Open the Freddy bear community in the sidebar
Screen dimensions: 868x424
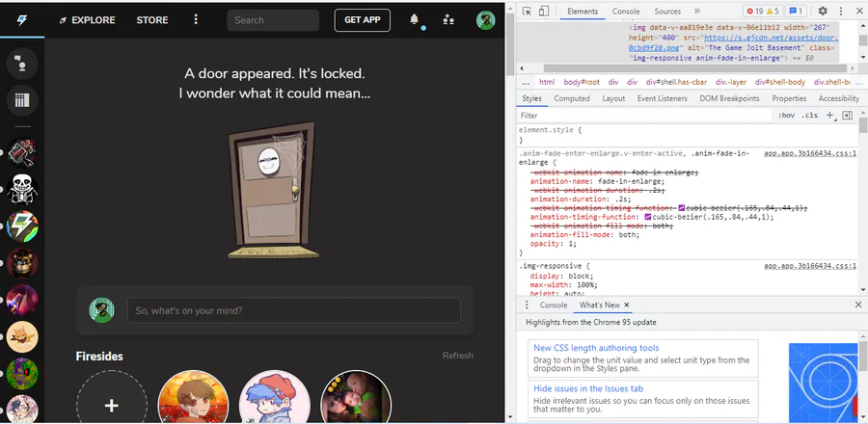pos(22,263)
